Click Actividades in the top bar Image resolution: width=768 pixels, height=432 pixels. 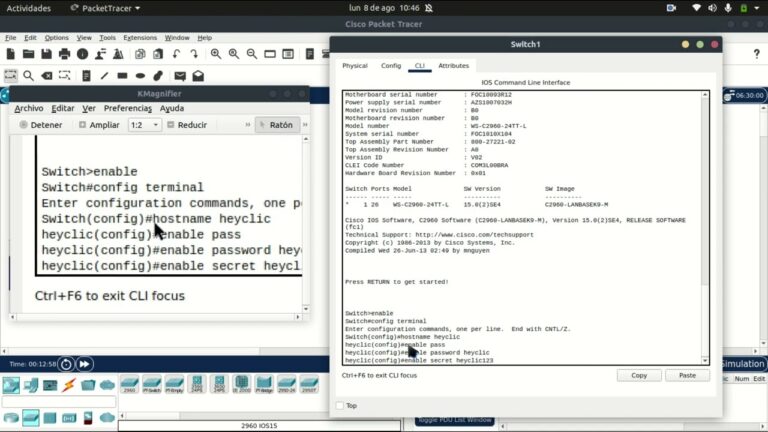pyautogui.click(x=29, y=7)
